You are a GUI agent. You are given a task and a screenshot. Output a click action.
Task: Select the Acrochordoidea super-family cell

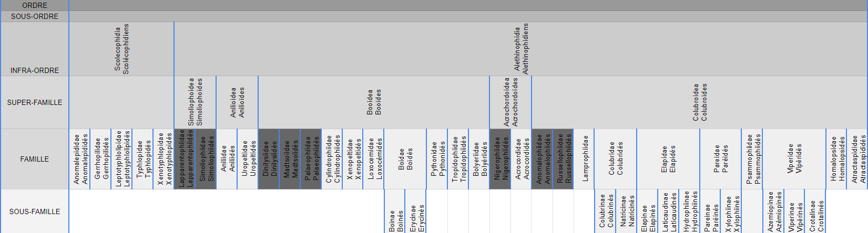click(x=510, y=102)
